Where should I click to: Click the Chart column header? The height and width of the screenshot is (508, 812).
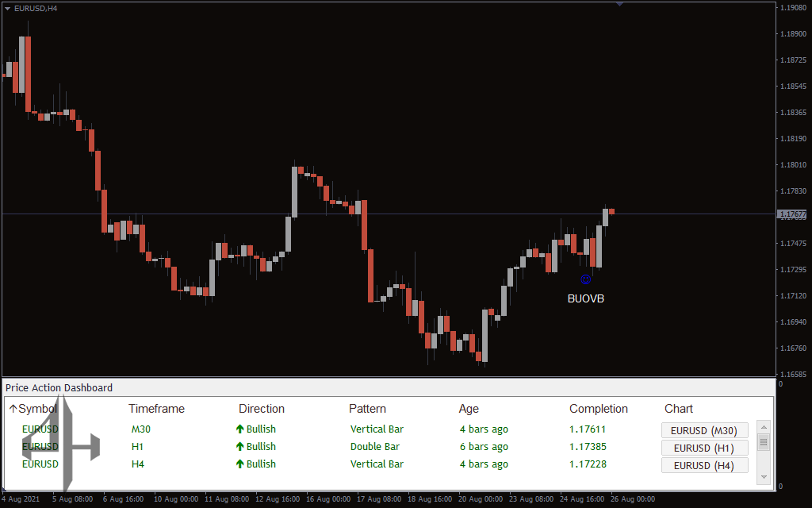679,409
